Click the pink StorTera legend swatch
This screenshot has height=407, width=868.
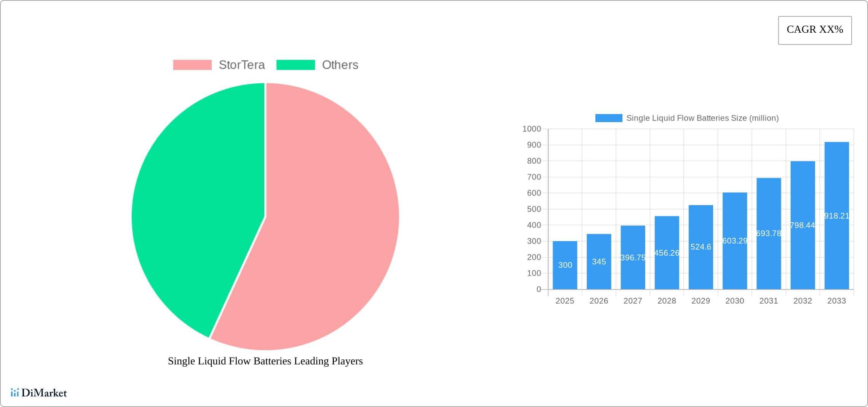tap(192, 65)
